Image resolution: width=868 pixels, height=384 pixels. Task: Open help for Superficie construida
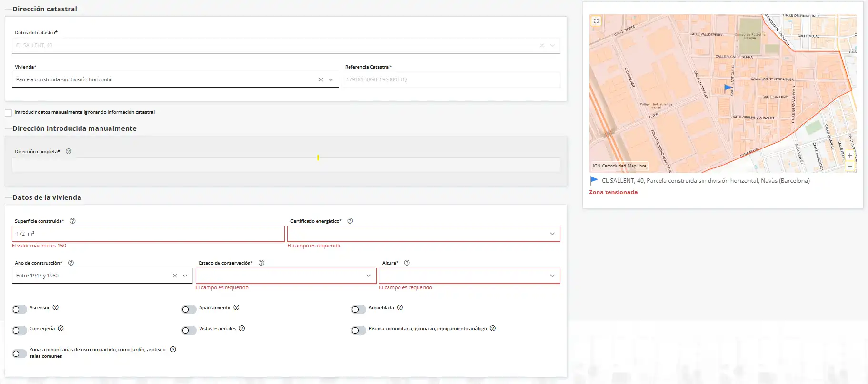tap(73, 221)
